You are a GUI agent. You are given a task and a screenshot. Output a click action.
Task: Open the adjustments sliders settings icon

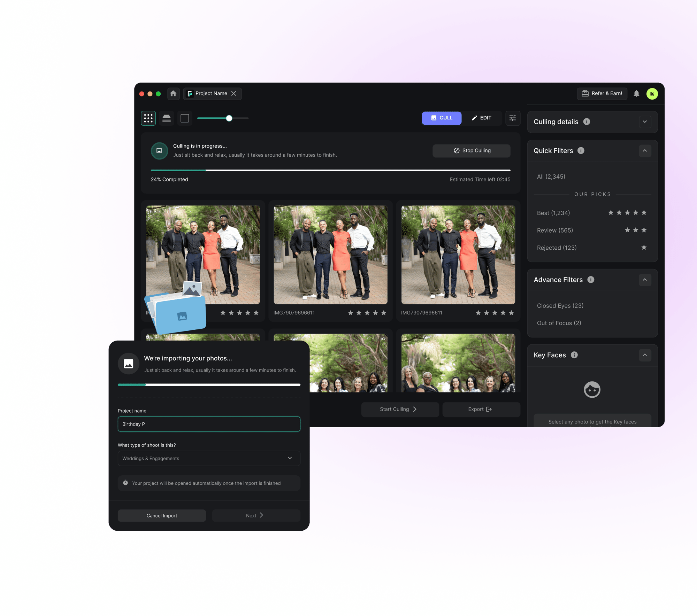513,118
